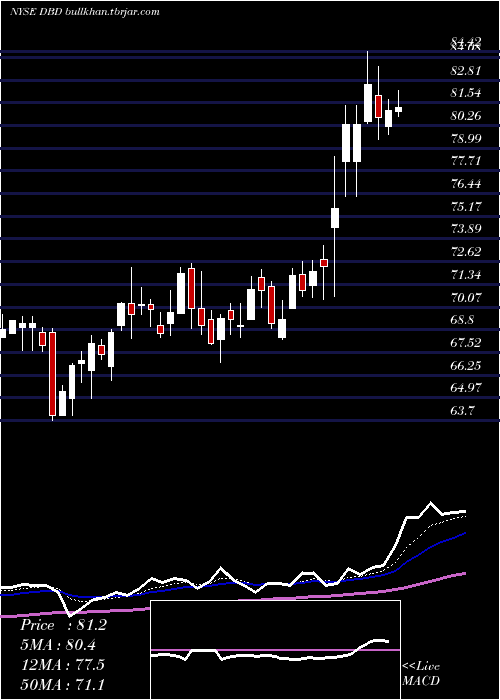
Task: Click the Price : 81.2 readout
Action: point(63,625)
